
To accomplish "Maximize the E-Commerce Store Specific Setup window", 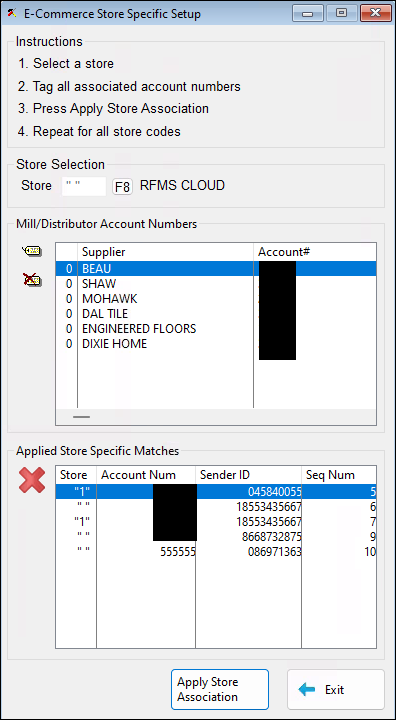I will pyautogui.click(x=341, y=14).
